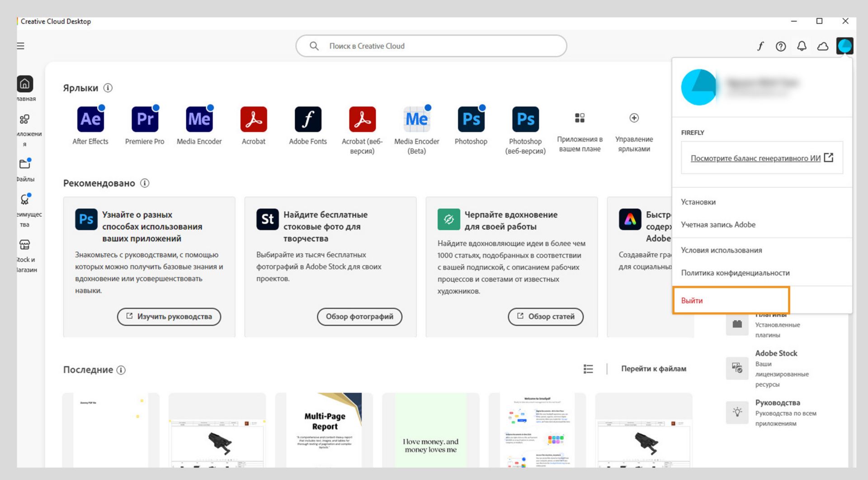This screenshot has width=868, height=480.
Task: Open the After Effects shortcut
Action: (x=90, y=119)
